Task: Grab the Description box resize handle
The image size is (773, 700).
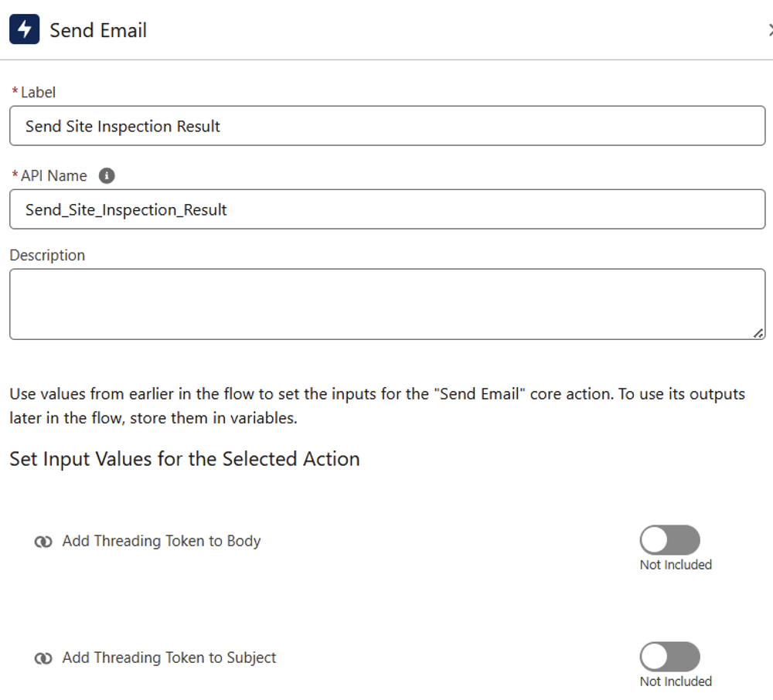Action: pos(758,333)
